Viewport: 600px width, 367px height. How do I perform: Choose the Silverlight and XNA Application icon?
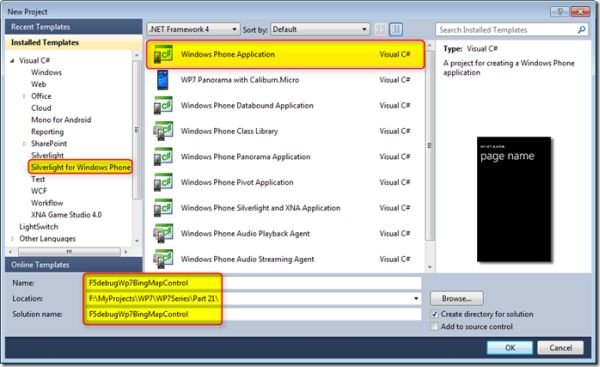coord(163,208)
